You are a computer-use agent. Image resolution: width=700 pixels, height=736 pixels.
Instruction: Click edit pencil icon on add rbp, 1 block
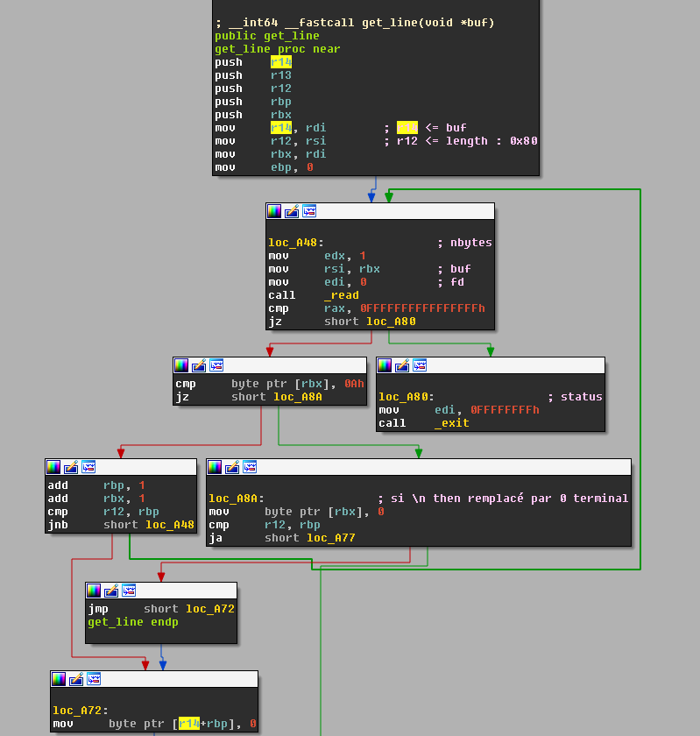tap(71, 467)
